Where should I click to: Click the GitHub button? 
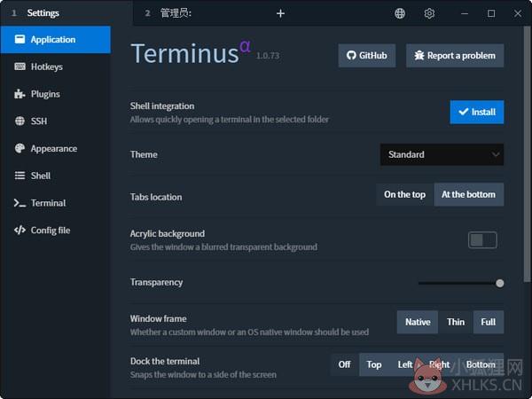tap(367, 55)
